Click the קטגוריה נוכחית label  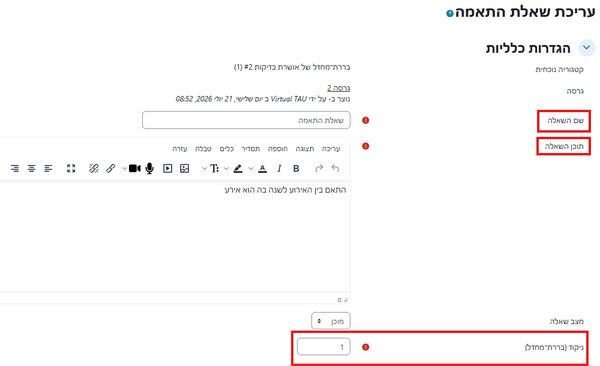pyautogui.click(x=559, y=70)
